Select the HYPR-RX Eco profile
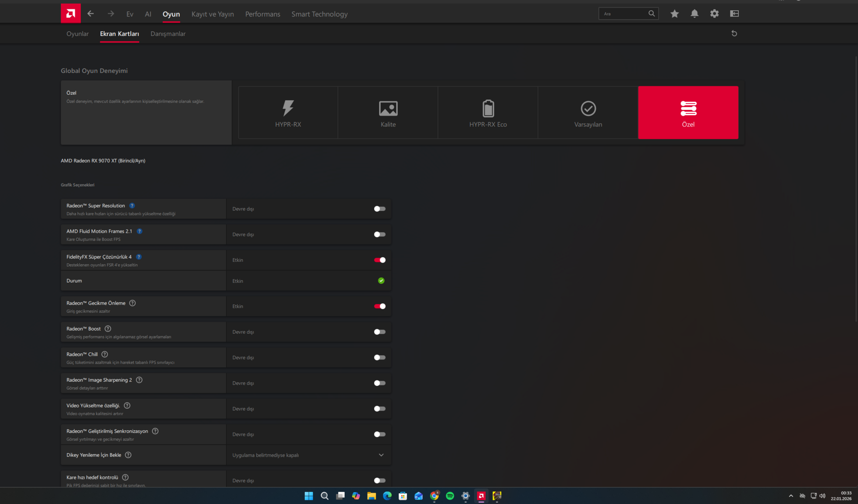858x504 pixels. point(488,112)
